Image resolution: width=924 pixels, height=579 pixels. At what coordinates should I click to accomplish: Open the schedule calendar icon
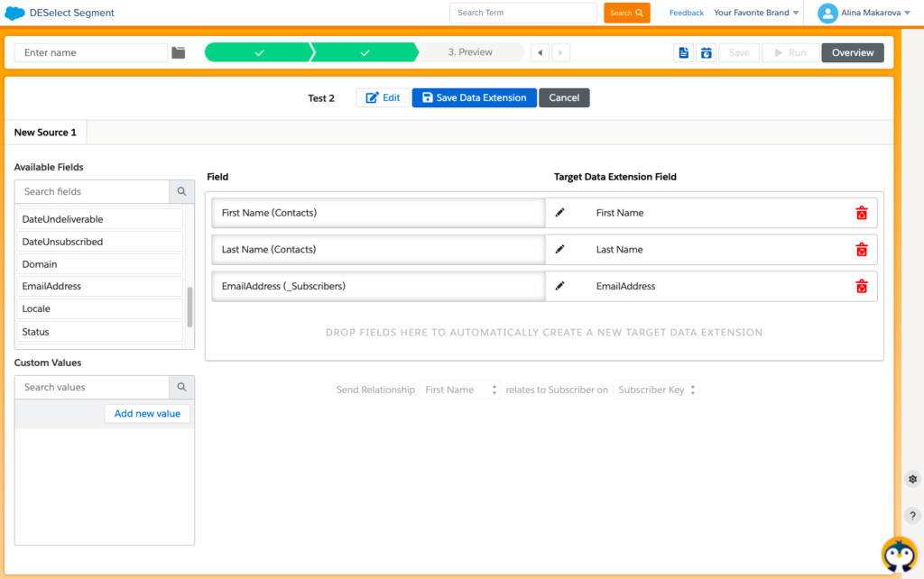point(707,53)
